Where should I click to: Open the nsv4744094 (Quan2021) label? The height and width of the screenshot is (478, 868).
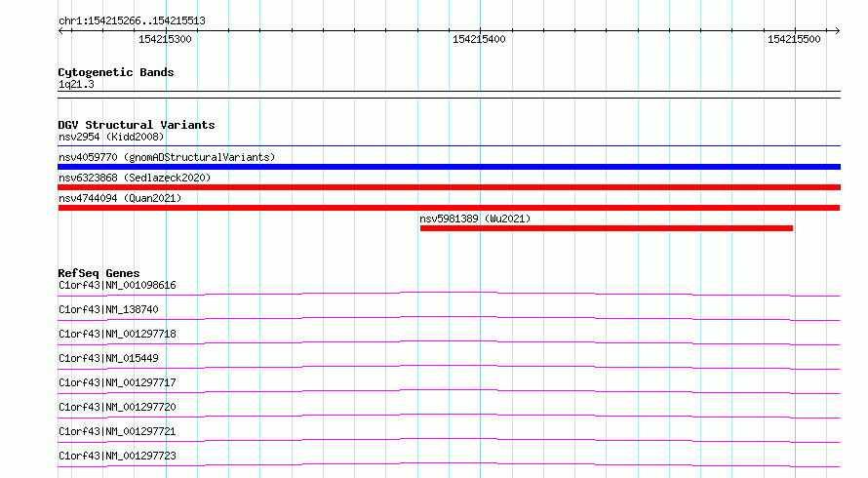click(x=120, y=198)
